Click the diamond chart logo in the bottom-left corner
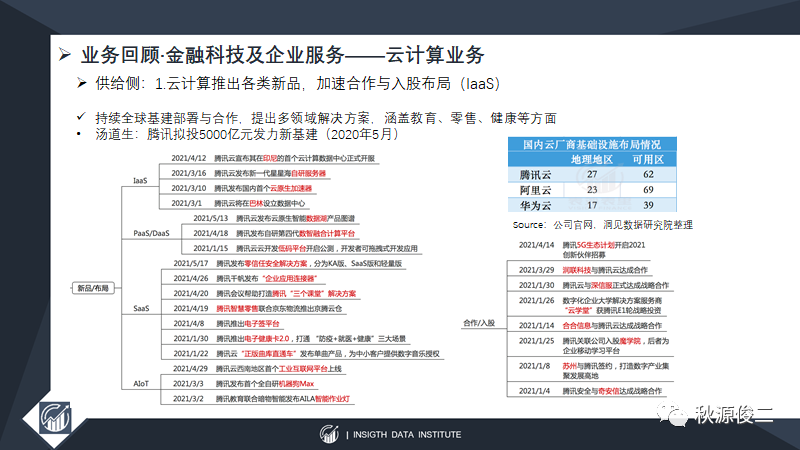Screen dimensions: 800x450 pos(55,418)
